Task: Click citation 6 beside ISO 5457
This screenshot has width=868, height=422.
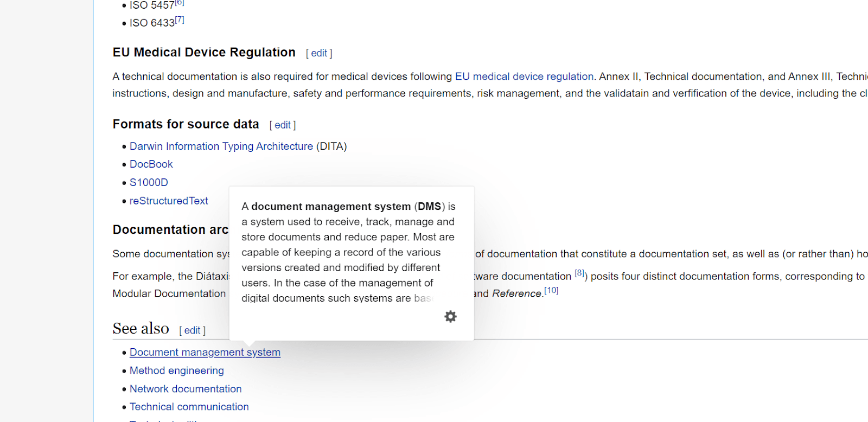Action: [180, 3]
